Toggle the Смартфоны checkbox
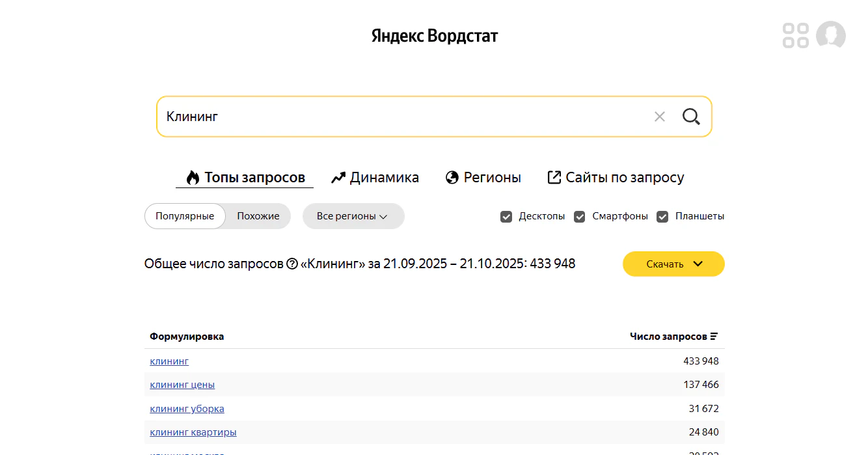 click(x=580, y=217)
